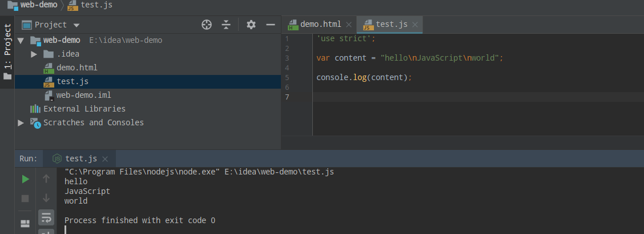Expand the .idea folder arrow
This screenshot has height=234, width=644.
click(x=34, y=54)
